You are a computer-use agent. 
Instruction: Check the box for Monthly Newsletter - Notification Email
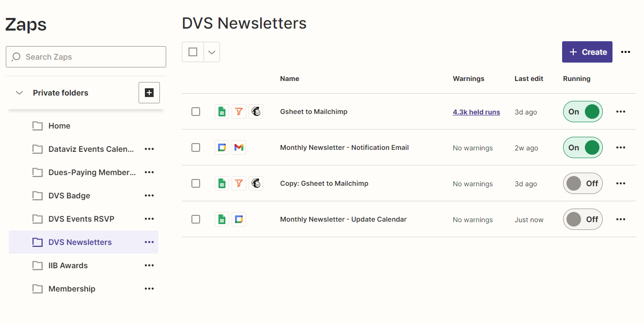[196, 147]
